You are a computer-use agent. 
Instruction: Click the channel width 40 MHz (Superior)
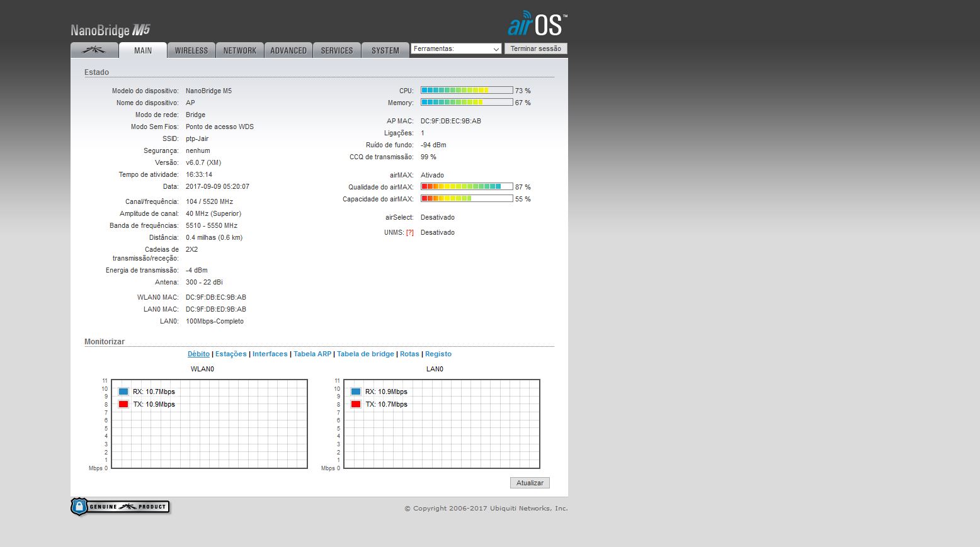214,214
